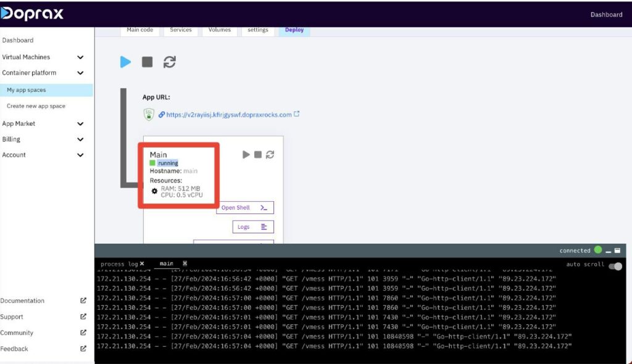Switch to the process log tab
The image size is (632, 364).
pos(119,264)
